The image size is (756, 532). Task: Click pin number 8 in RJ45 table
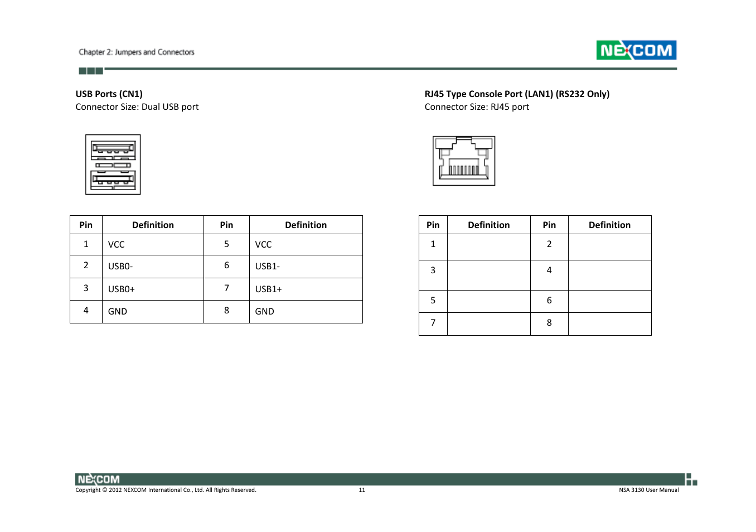click(549, 323)
